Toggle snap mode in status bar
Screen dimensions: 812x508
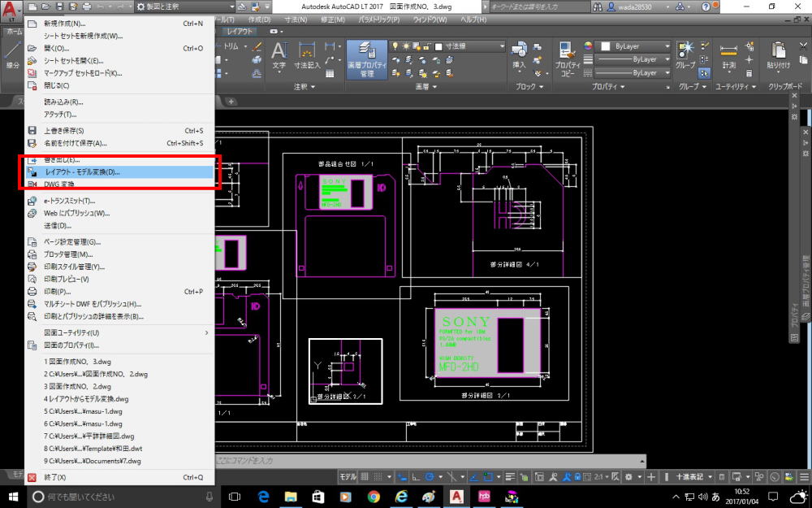click(x=379, y=477)
